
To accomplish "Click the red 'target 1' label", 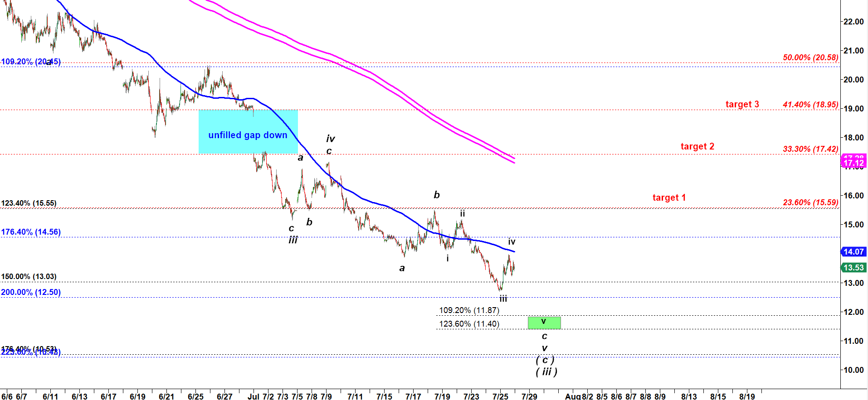I will pos(669,198).
